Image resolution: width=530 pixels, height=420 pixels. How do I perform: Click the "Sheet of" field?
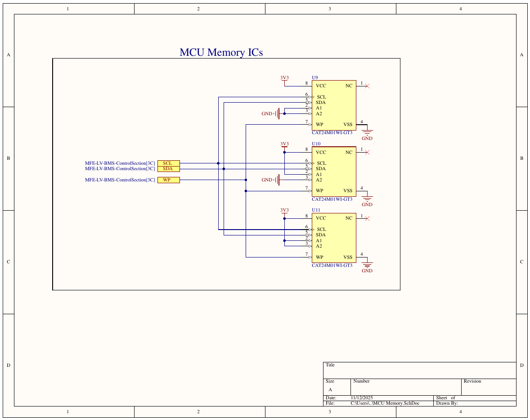(475, 398)
